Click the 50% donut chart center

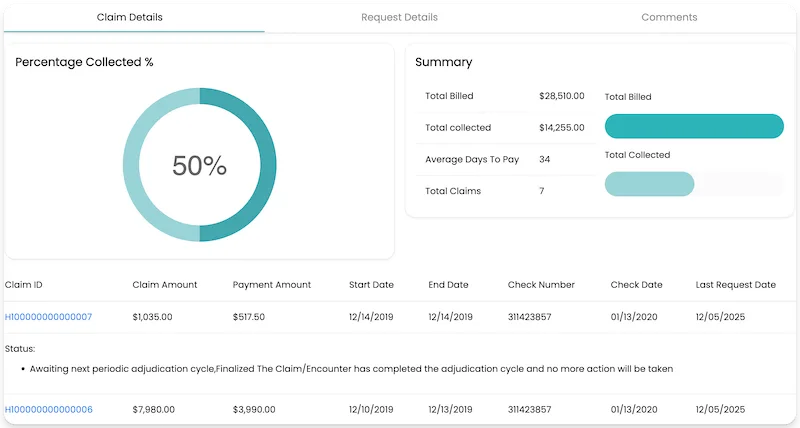coord(199,165)
